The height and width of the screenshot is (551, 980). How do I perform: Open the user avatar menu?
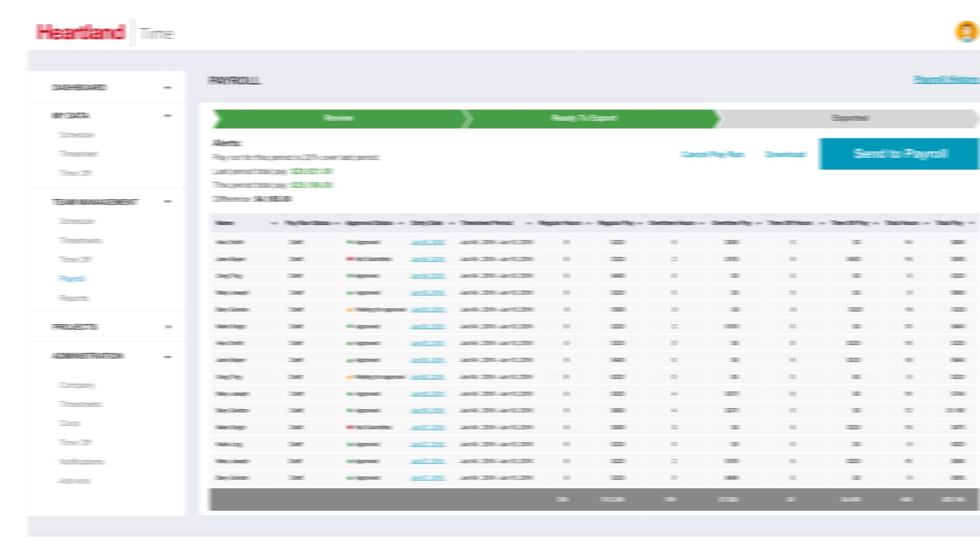pyautogui.click(x=966, y=32)
